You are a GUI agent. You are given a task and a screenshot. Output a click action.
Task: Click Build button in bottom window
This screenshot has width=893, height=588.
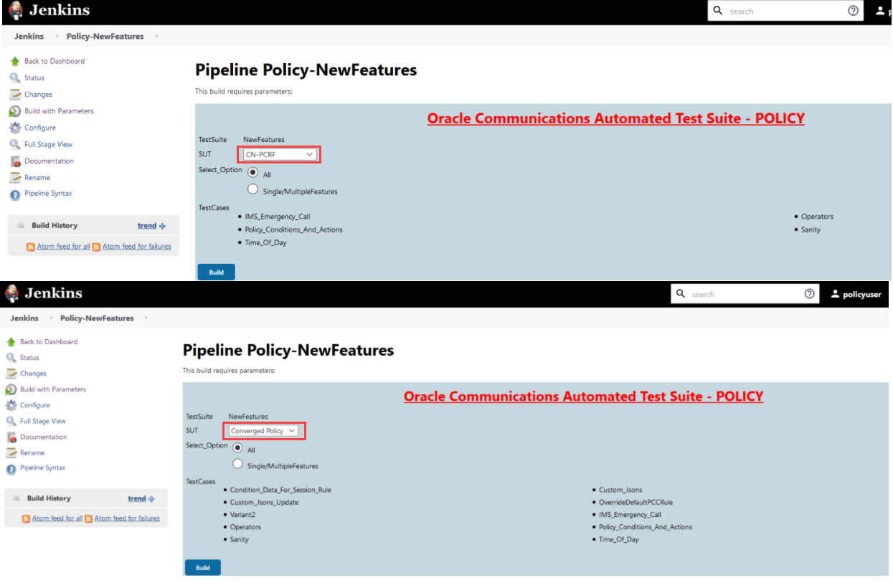(x=203, y=568)
